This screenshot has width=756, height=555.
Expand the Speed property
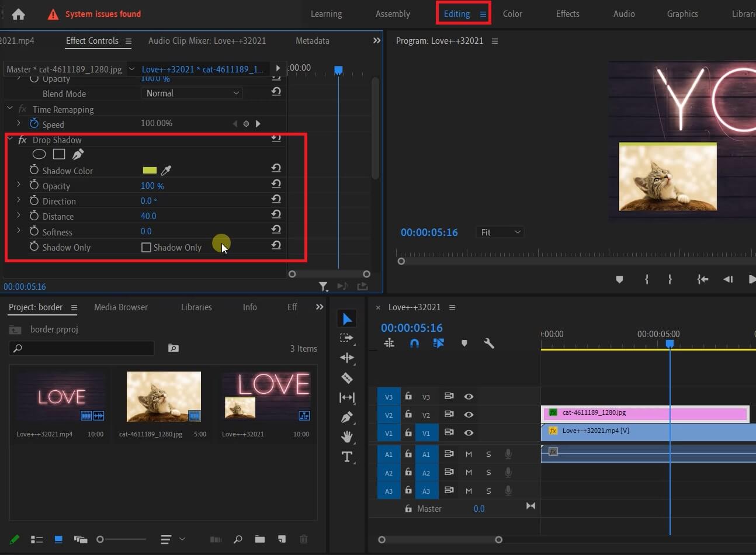coord(19,123)
